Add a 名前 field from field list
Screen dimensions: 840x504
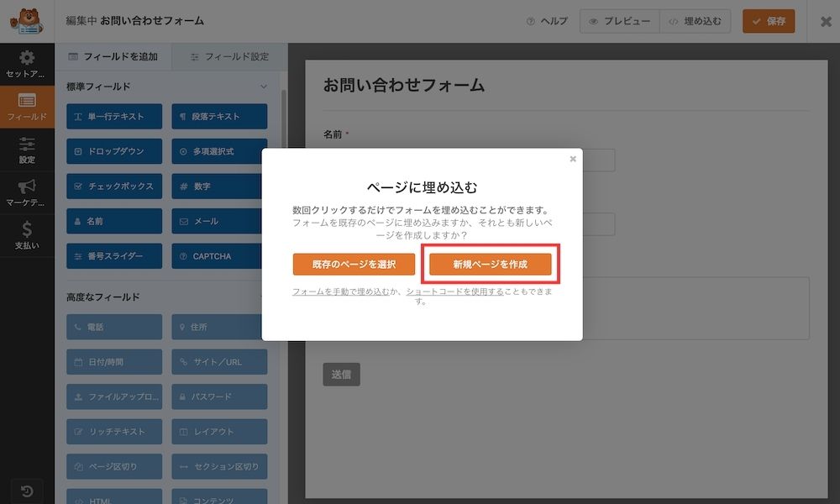(x=114, y=221)
